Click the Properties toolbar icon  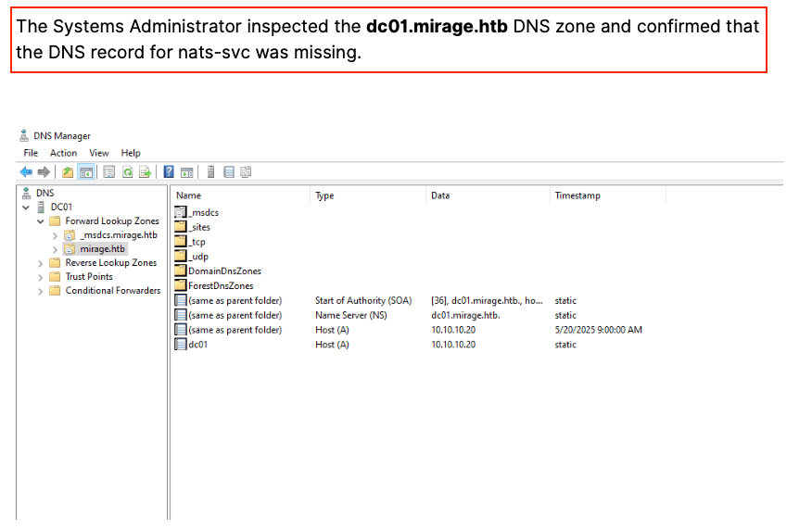pos(108,171)
